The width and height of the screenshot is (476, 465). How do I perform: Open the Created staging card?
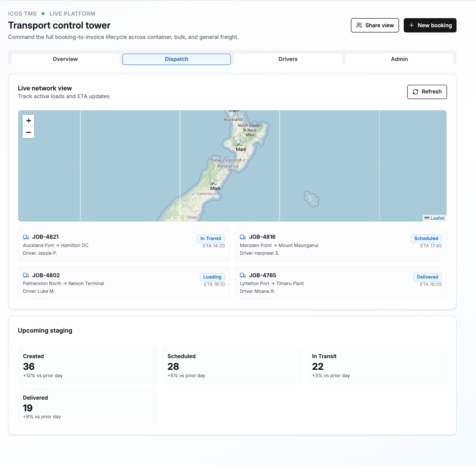tap(88, 366)
